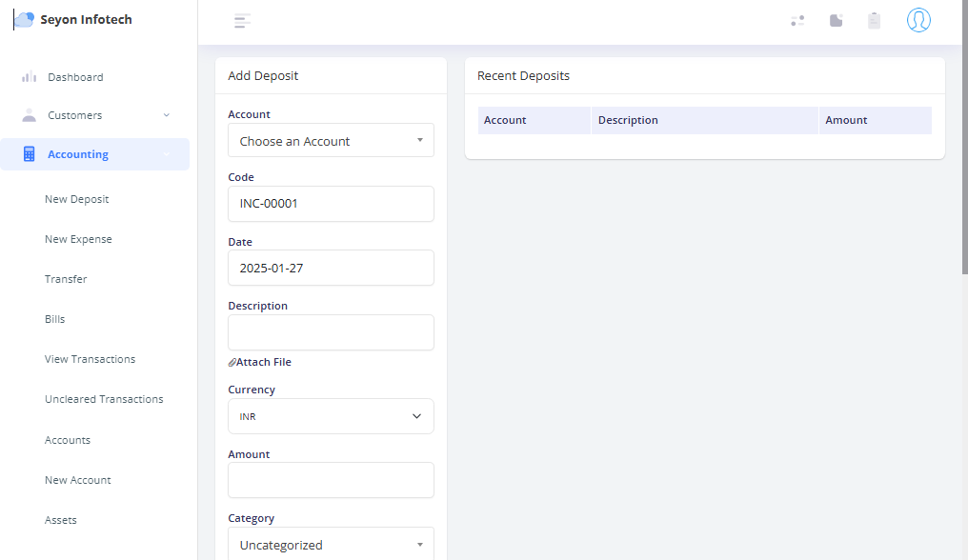
Task: Open the user profile avatar icon
Action: 918,20
